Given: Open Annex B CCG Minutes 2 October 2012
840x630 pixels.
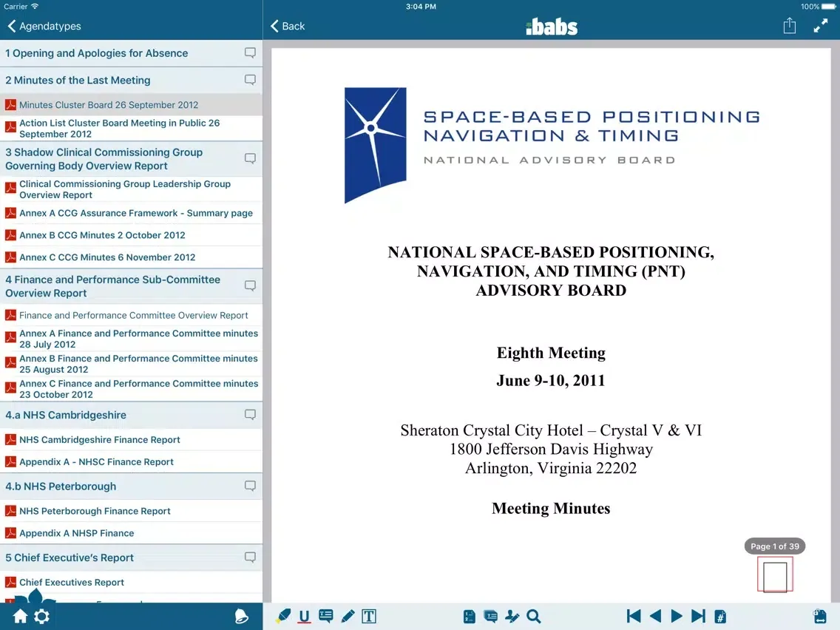Looking at the screenshot, I should (132, 235).
